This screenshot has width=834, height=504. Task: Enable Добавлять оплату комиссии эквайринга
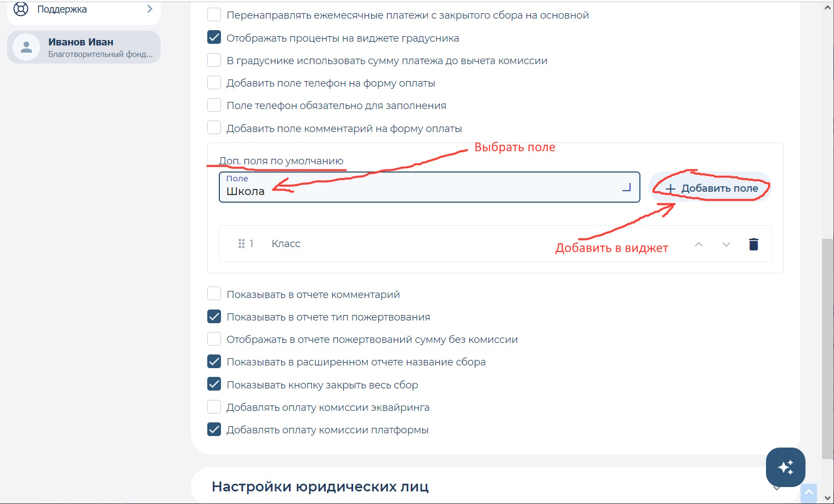pos(214,407)
